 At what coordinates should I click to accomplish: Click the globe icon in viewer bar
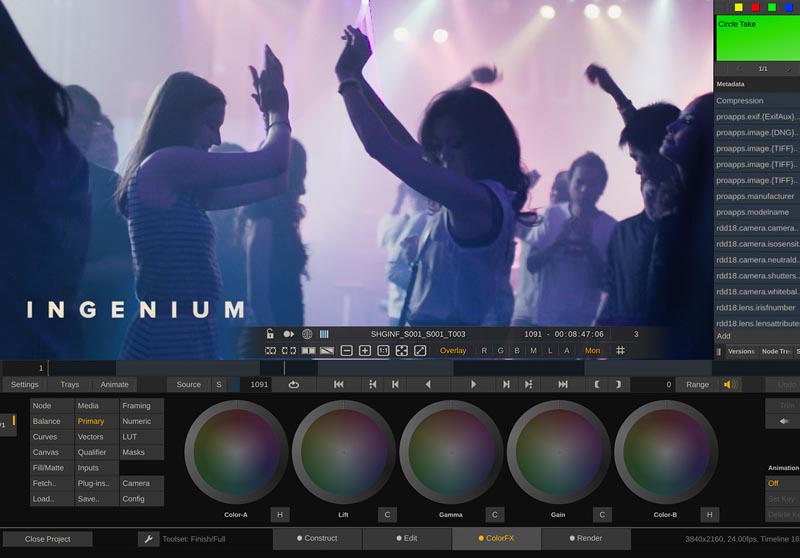click(307, 334)
